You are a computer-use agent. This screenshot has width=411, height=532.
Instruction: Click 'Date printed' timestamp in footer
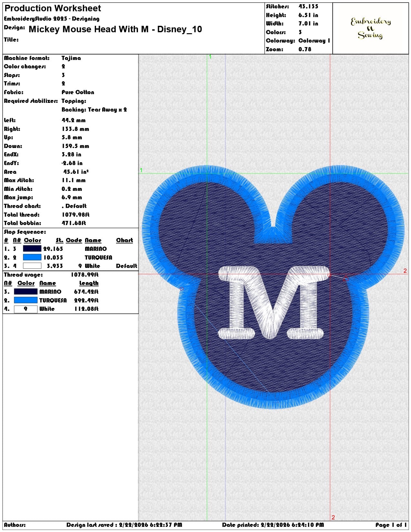click(273, 525)
